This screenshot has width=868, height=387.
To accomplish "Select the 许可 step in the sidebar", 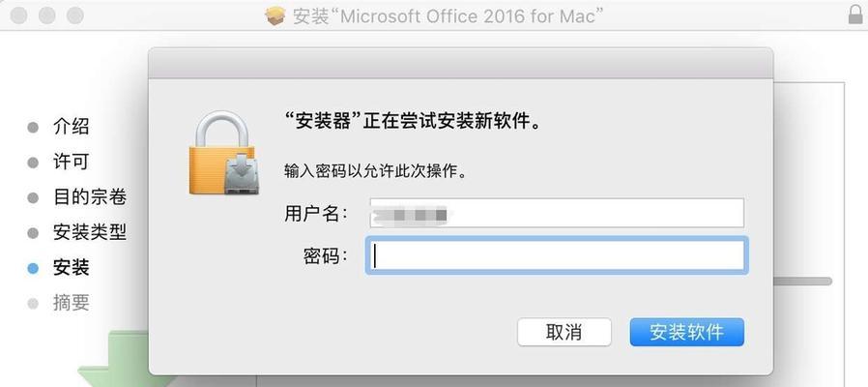I will tap(71, 163).
